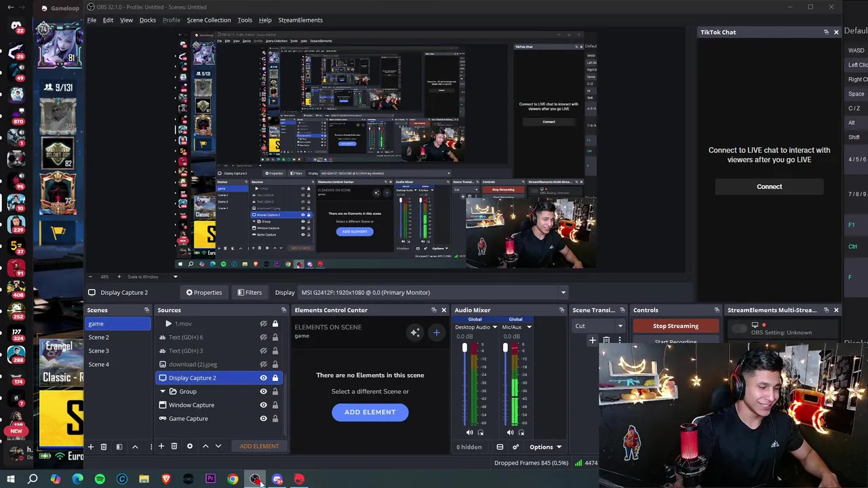Click Connect in TikTok Chat
Screen dimensions: 868x488
769,186
